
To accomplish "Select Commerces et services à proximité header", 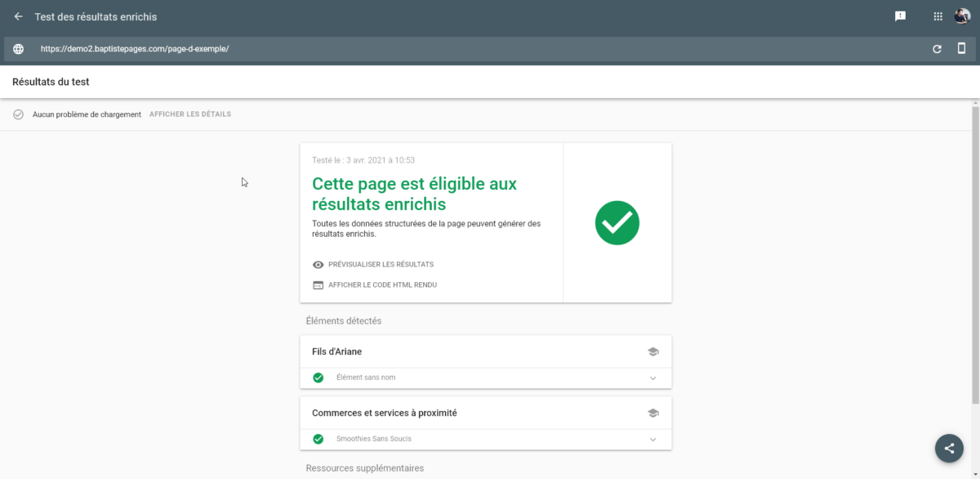I will point(384,413).
